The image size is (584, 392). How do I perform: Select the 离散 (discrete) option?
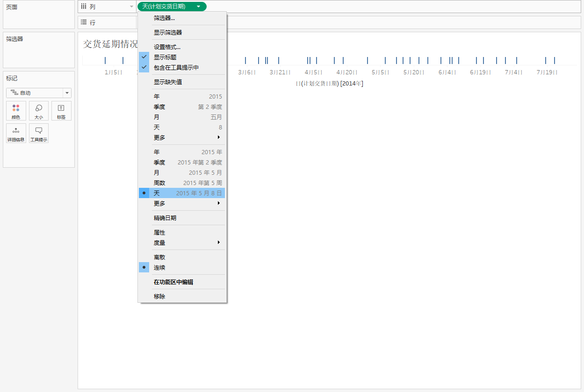coord(182,257)
